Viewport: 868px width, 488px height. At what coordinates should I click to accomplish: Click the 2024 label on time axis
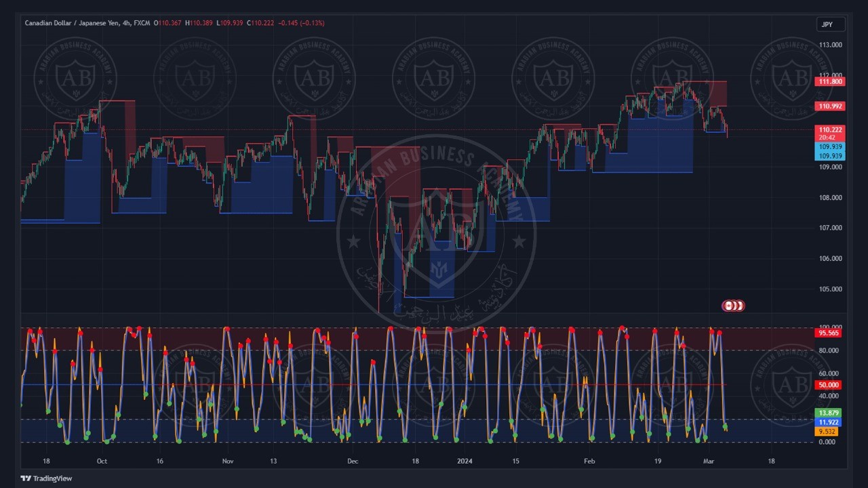click(x=465, y=461)
